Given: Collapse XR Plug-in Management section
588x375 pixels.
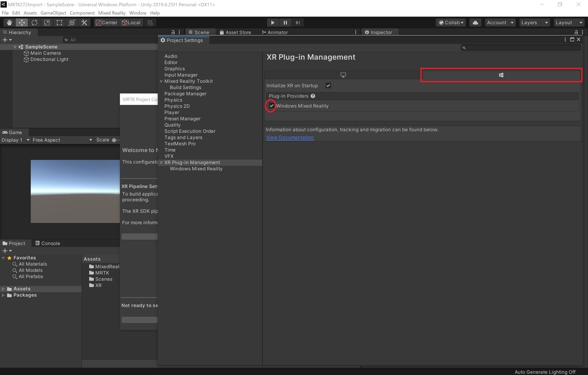Looking at the screenshot, I should [x=161, y=163].
